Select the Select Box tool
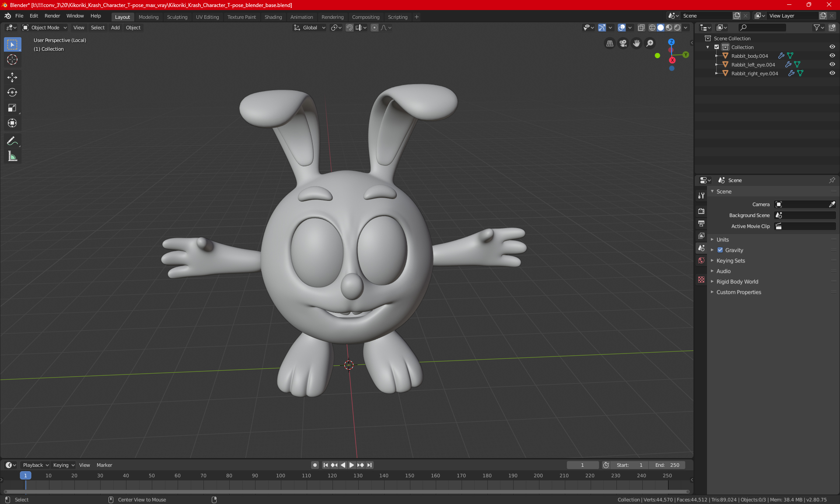This screenshot has width=840, height=504. pyautogui.click(x=12, y=45)
